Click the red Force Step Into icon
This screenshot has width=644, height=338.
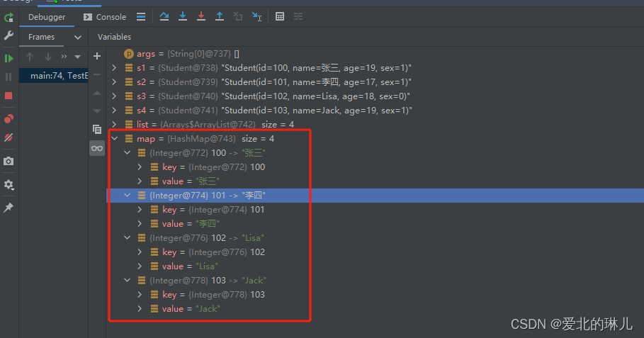[x=200, y=16]
